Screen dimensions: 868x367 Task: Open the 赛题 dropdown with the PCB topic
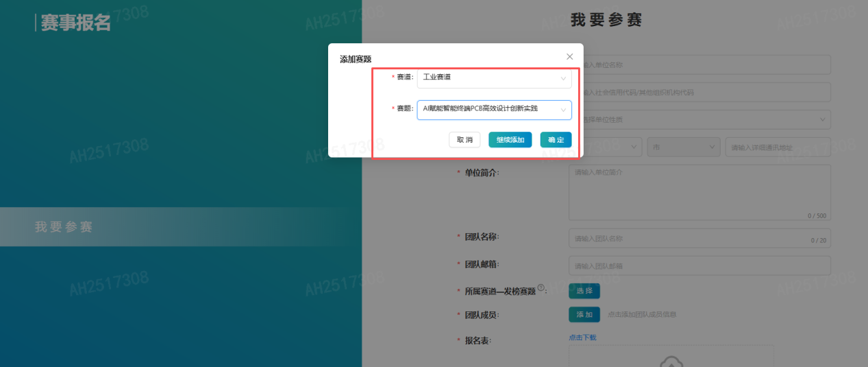point(494,110)
